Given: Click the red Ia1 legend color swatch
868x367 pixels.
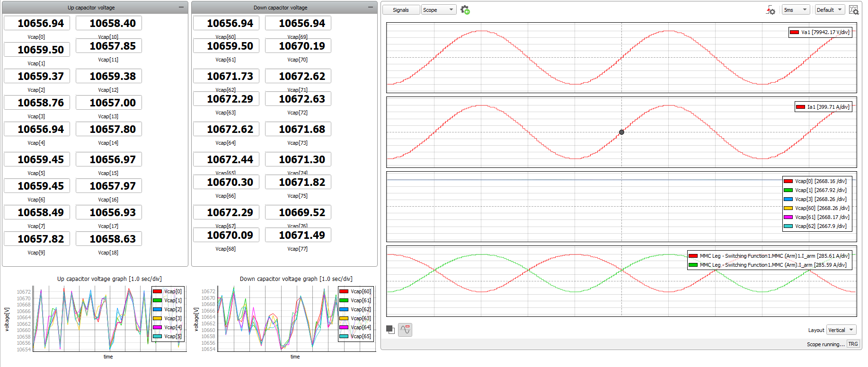Looking at the screenshot, I should [x=800, y=107].
